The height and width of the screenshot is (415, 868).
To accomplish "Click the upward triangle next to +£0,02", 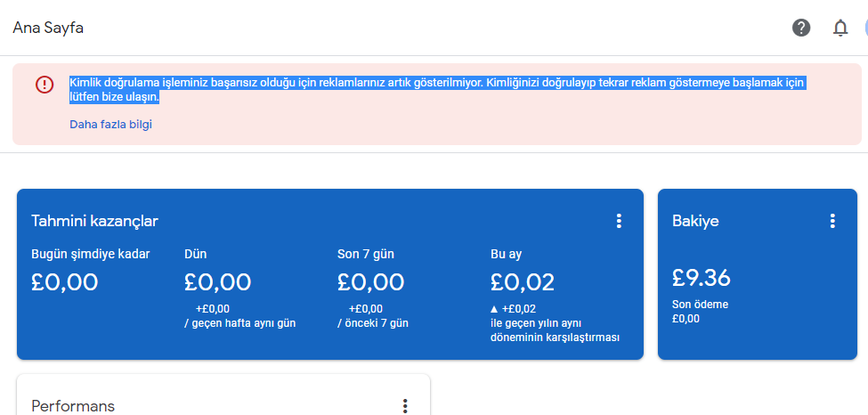I will (494, 309).
